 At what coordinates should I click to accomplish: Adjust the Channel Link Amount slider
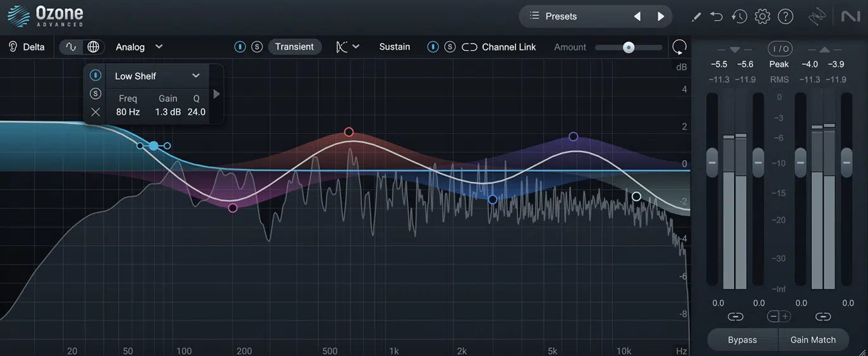tap(629, 47)
